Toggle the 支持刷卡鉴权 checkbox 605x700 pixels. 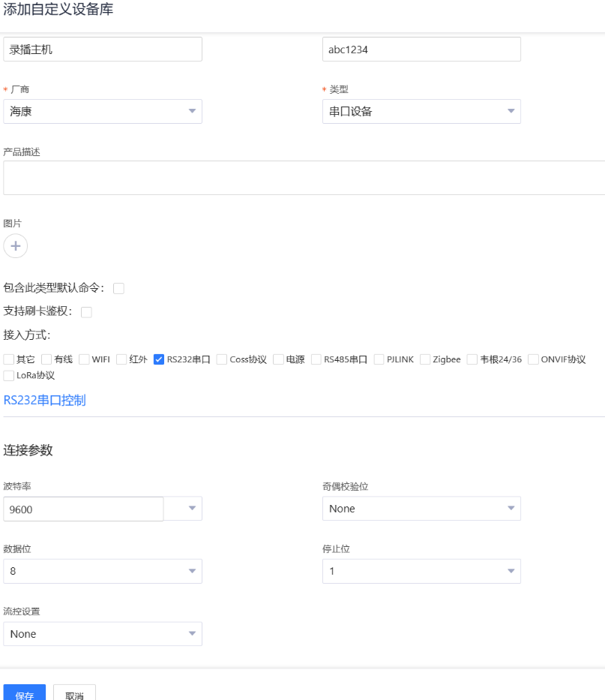click(x=86, y=312)
